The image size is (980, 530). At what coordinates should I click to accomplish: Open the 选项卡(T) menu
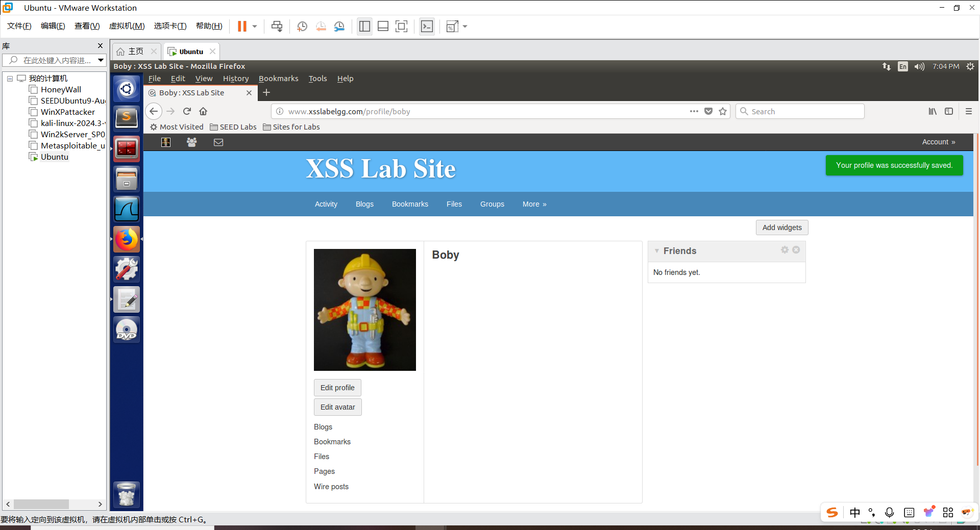(x=170, y=26)
